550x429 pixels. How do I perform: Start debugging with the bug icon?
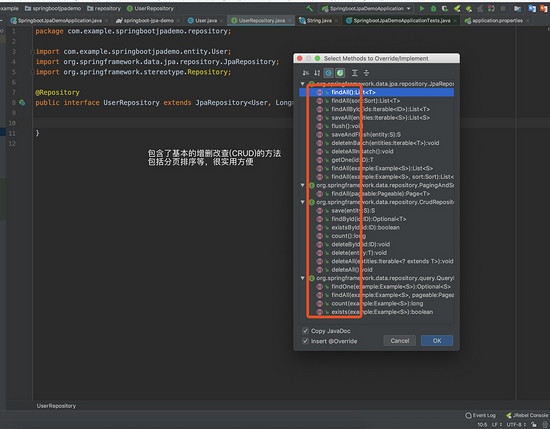coord(434,8)
